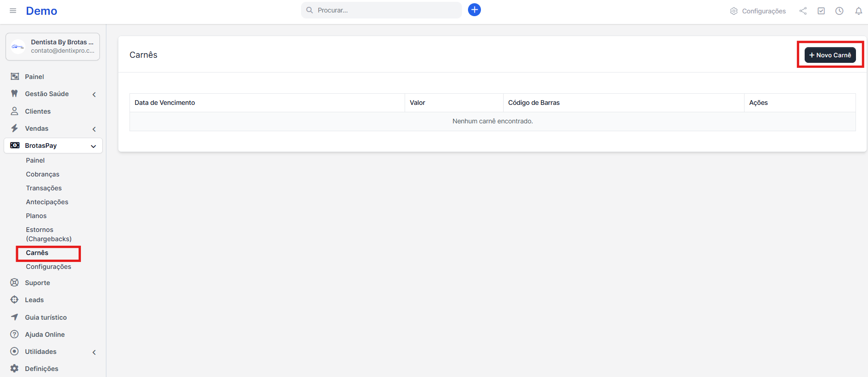The height and width of the screenshot is (377, 868).
Task: Expand the Utilidades submenu
Action: point(94,352)
